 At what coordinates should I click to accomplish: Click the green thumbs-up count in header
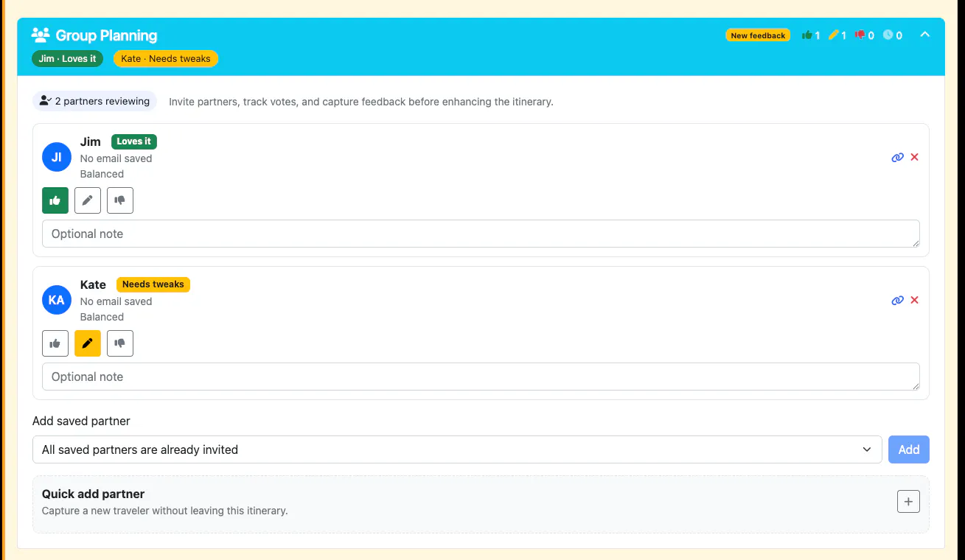811,35
